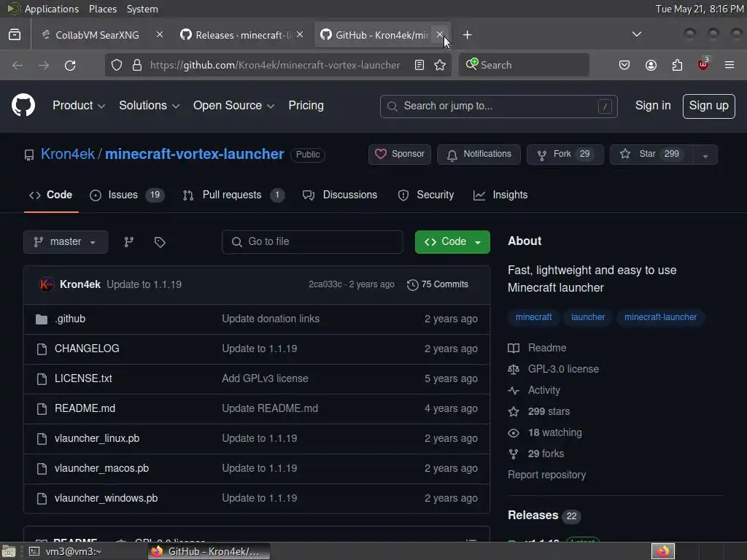The height and width of the screenshot is (560, 747).
Task: View tags via the tag icon
Action: click(160, 242)
